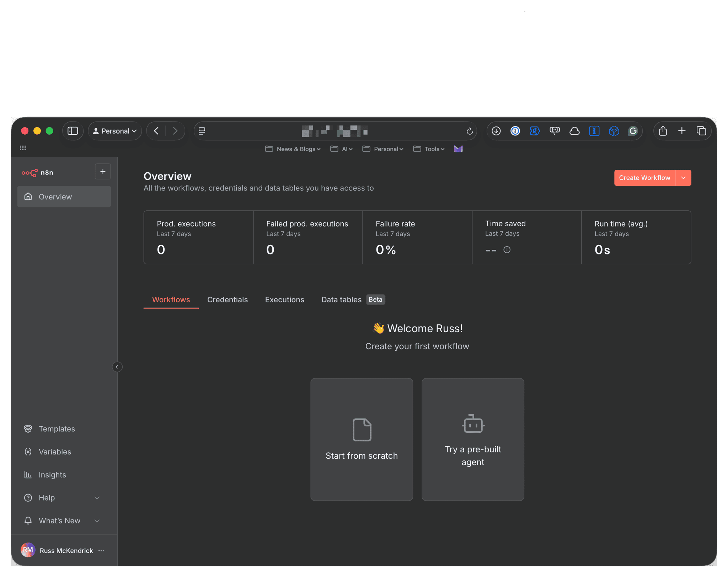Open Templates in the sidebar

[x=57, y=429]
